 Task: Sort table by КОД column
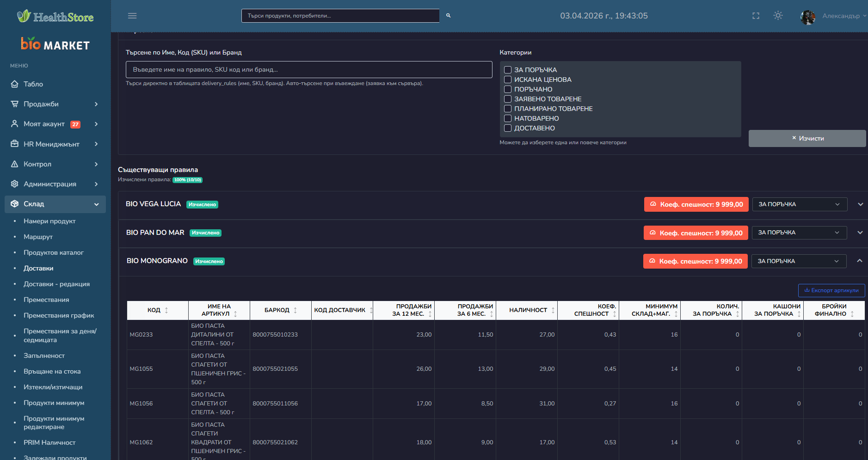coord(158,310)
